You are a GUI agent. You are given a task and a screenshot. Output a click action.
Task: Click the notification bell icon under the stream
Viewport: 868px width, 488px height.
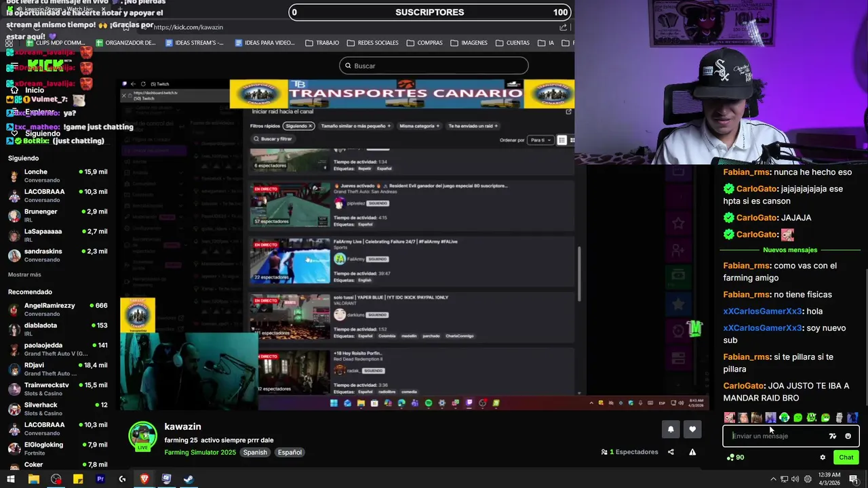coord(671,429)
